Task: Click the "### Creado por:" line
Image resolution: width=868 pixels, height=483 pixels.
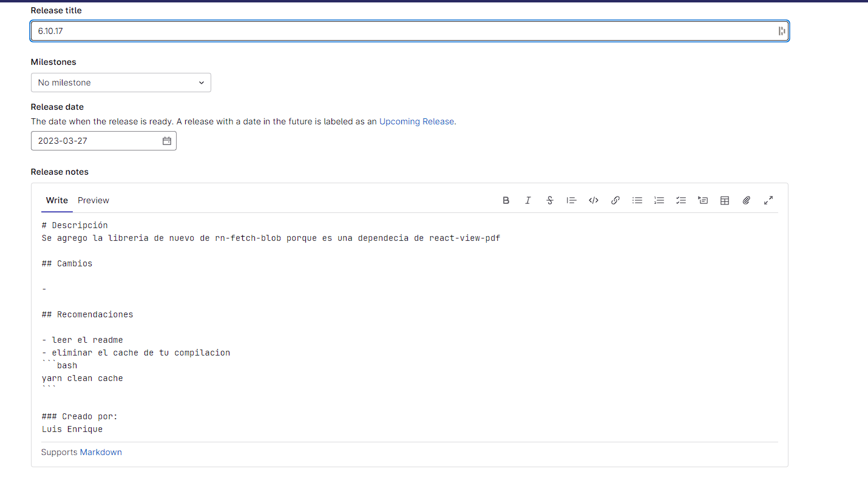Action: coord(80,416)
